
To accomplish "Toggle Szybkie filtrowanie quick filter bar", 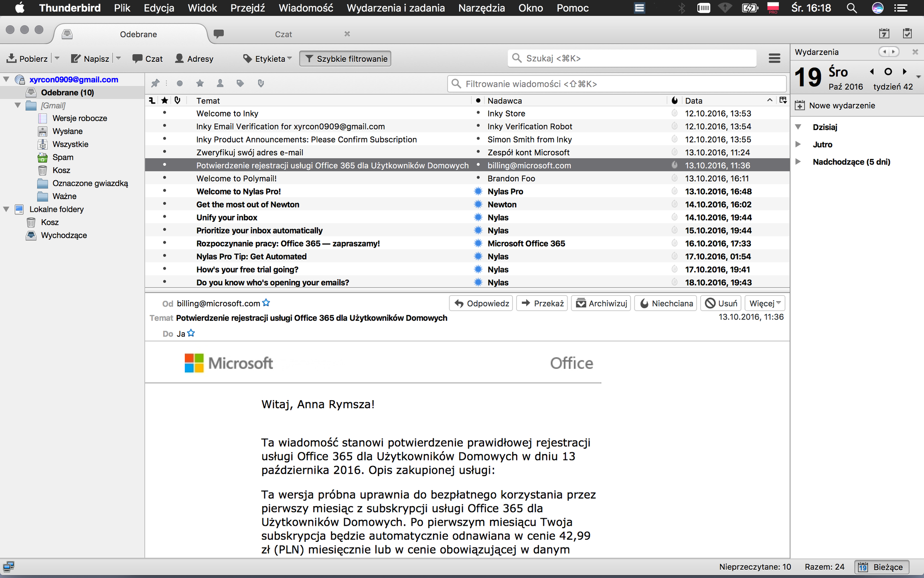I will [x=345, y=59].
